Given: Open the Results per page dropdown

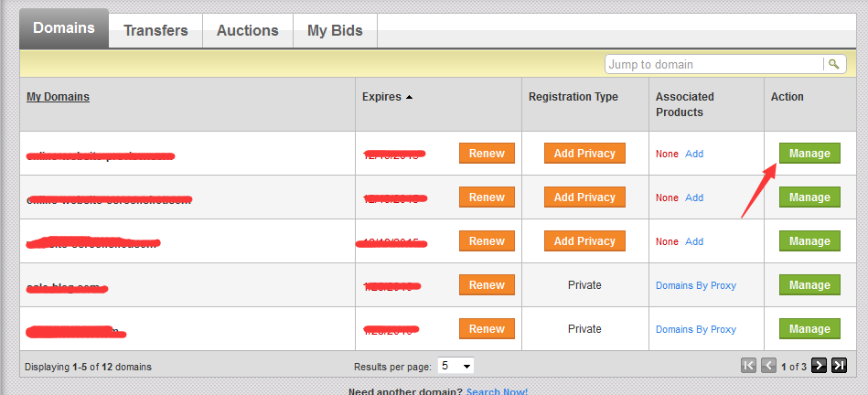Looking at the screenshot, I should click(455, 366).
